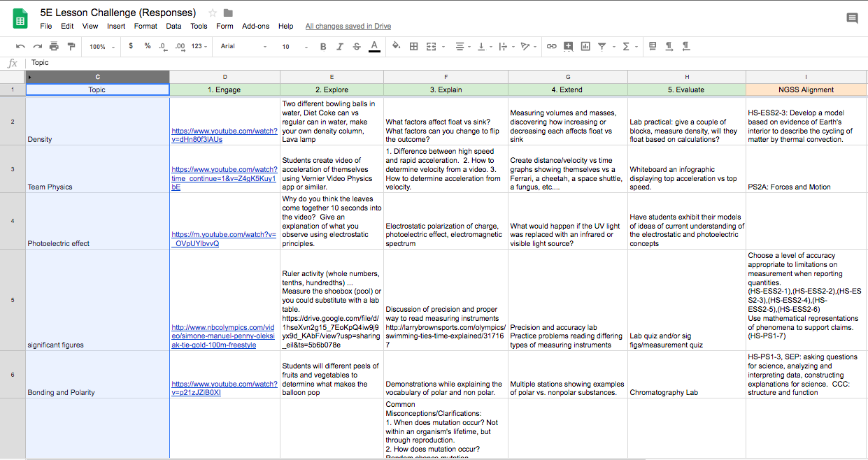
Task: Click the Merge cells icon
Action: click(x=431, y=46)
